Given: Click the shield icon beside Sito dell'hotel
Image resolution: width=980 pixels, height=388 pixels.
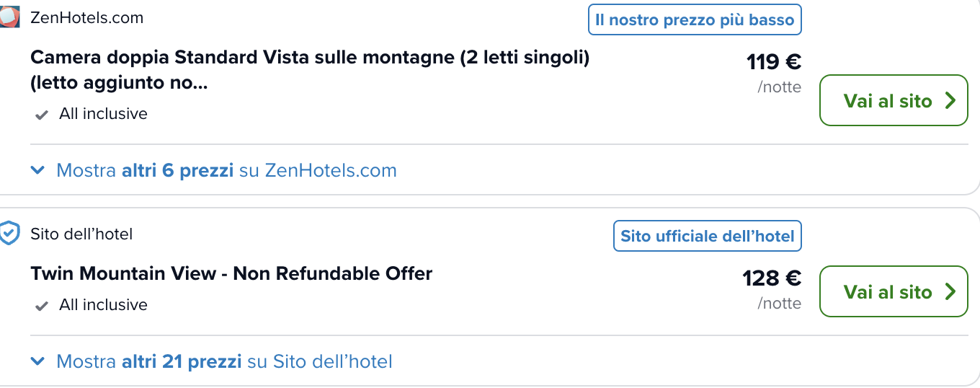Looking at the screenshot, I should [x=9, y=234].
